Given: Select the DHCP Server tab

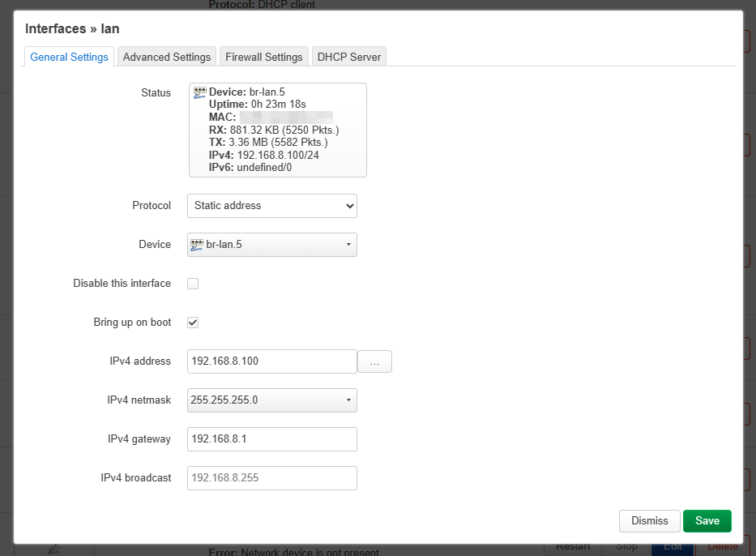Looking at the screenshot, I should (x=349, y=57).
